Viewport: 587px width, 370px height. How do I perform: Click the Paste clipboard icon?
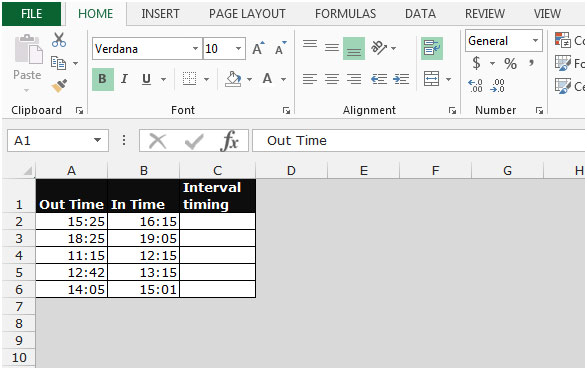tap(28, 49)
